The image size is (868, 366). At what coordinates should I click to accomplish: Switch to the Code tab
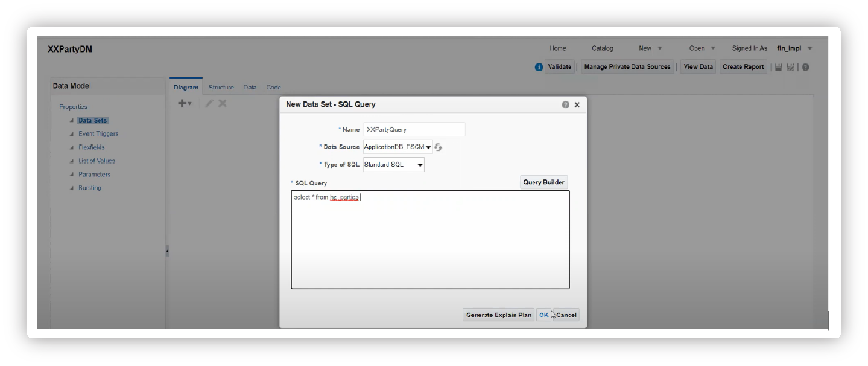[x=273, y=87]
